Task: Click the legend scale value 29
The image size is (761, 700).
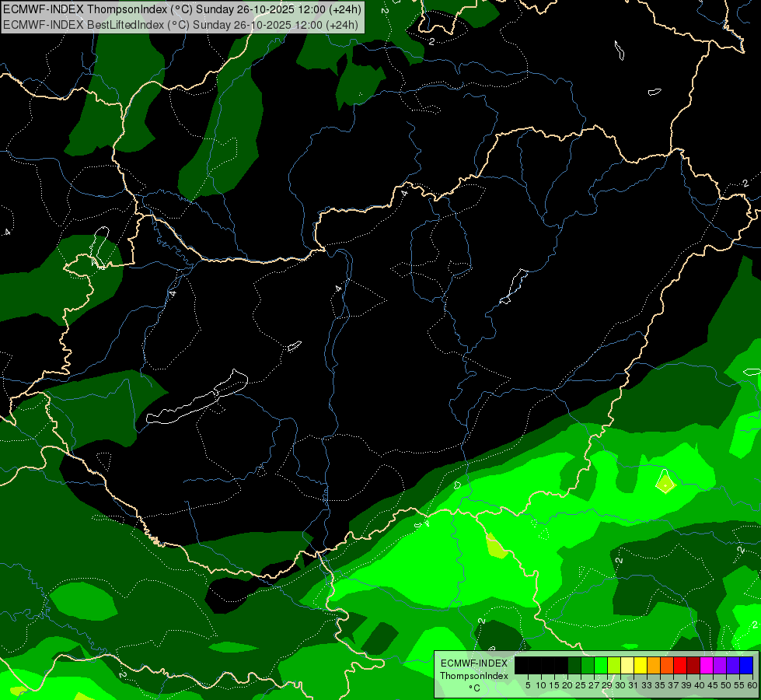Action: pos(607,685)
